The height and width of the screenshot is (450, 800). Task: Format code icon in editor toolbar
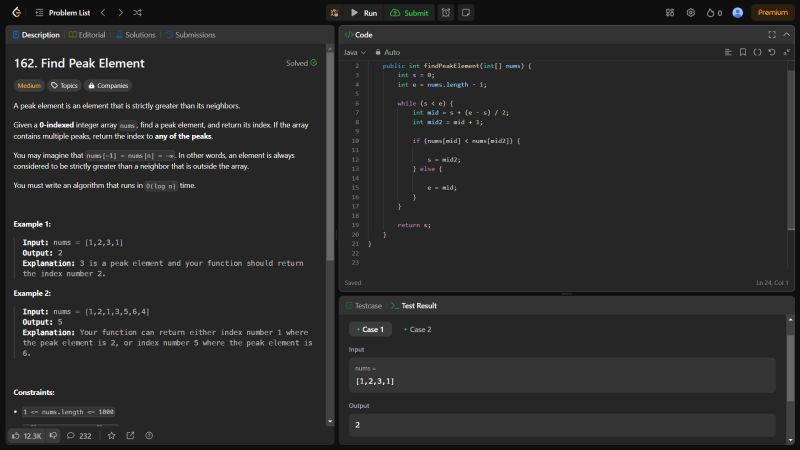(728, 52)
